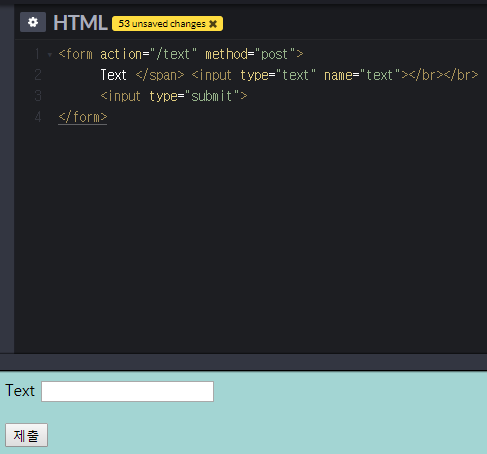The width and height of the screenshot is (487, 454).
Task: Collapse the form tag fold arrow on line 1
Action: tap(50, 55)
